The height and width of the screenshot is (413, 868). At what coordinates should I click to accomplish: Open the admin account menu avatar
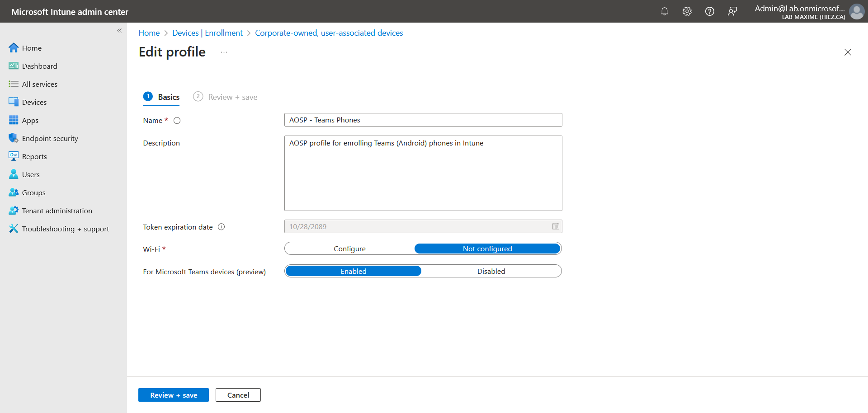coord(856,11)
